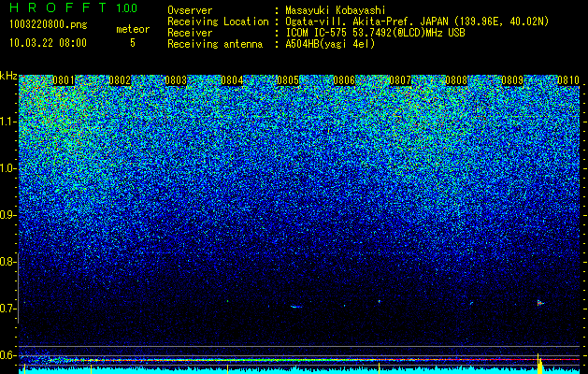Click the cyan streak echo below 0805

point(296,307)
